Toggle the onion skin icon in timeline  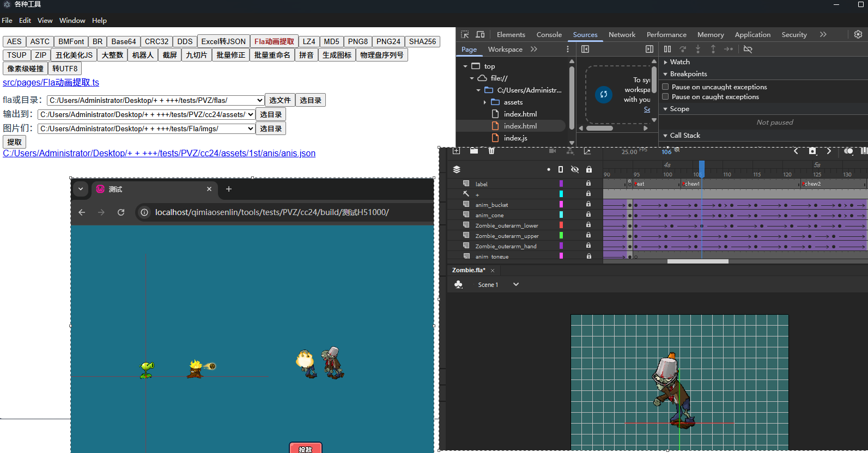(848, 151)
